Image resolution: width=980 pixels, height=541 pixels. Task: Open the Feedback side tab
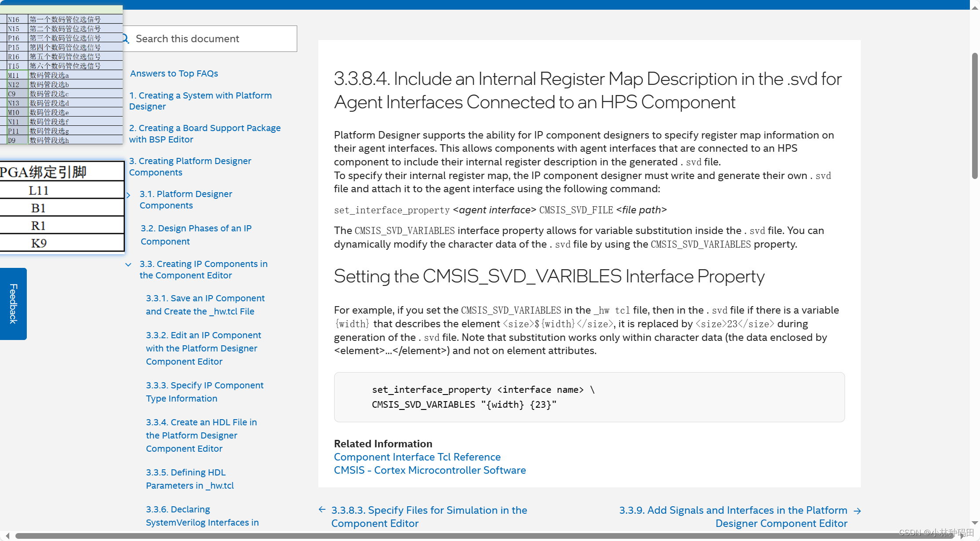(x=13, y=303)
